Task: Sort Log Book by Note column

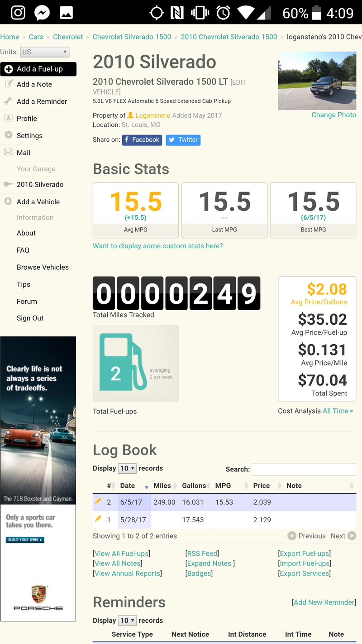Action: point(320,485)
